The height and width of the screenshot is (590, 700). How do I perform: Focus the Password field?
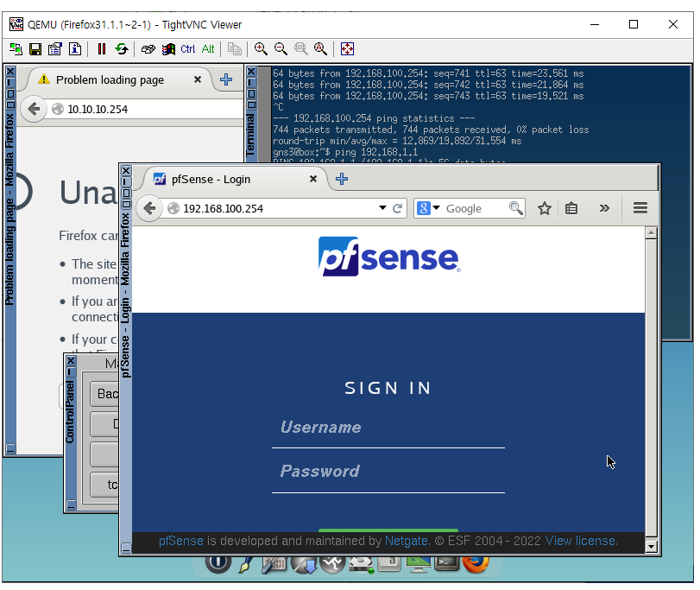388,473
